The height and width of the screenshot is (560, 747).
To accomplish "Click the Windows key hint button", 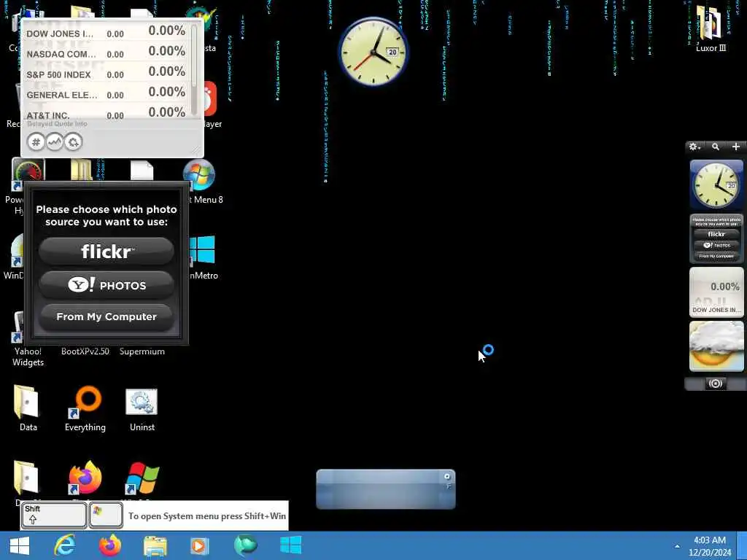I will point(106,516).
